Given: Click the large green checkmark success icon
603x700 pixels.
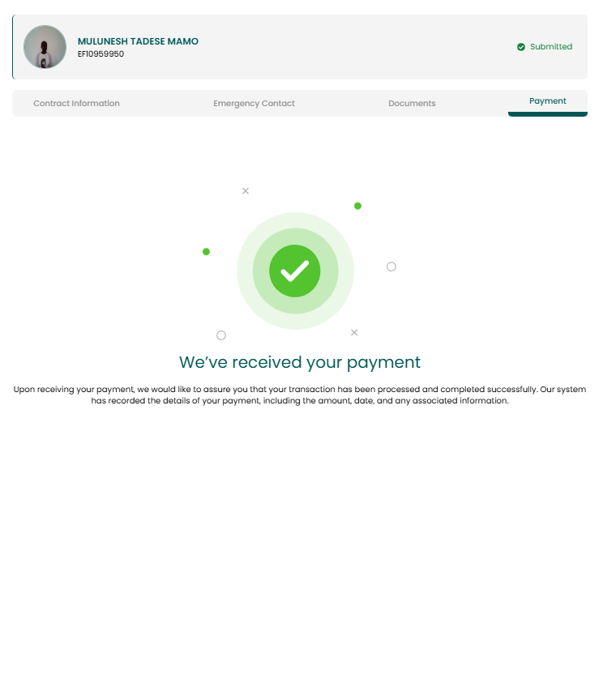Looking at the screenshot, I should (295, 271).
